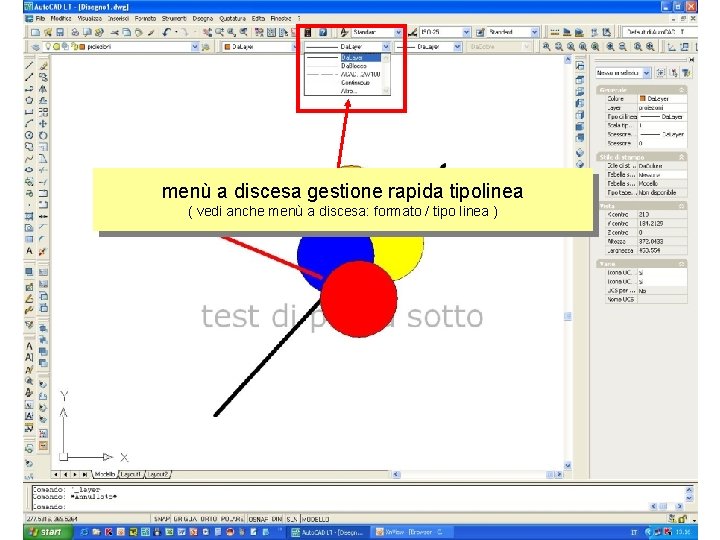Open the Strumenti menu

tap(174, 18)
